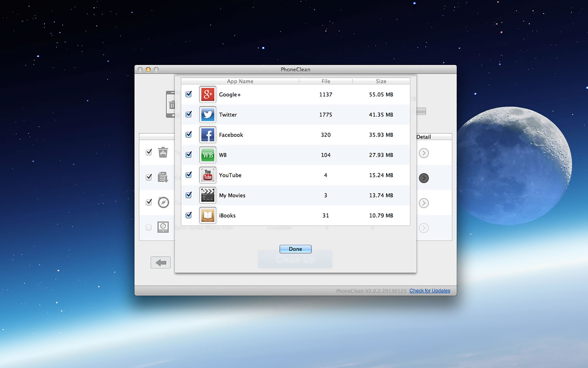Click the 1775 file count value
Viewport: 588px width, 368px height.
pyautogui.click(x=326, y=115)
